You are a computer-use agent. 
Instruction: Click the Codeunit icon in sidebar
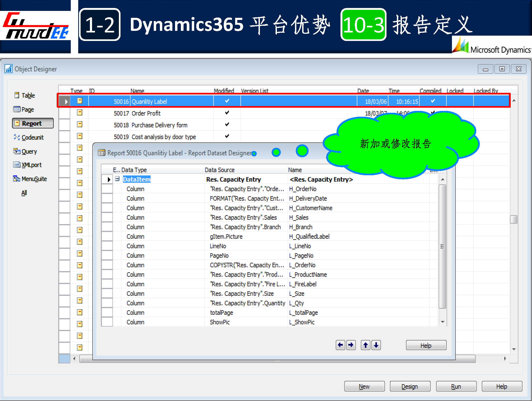16,137
